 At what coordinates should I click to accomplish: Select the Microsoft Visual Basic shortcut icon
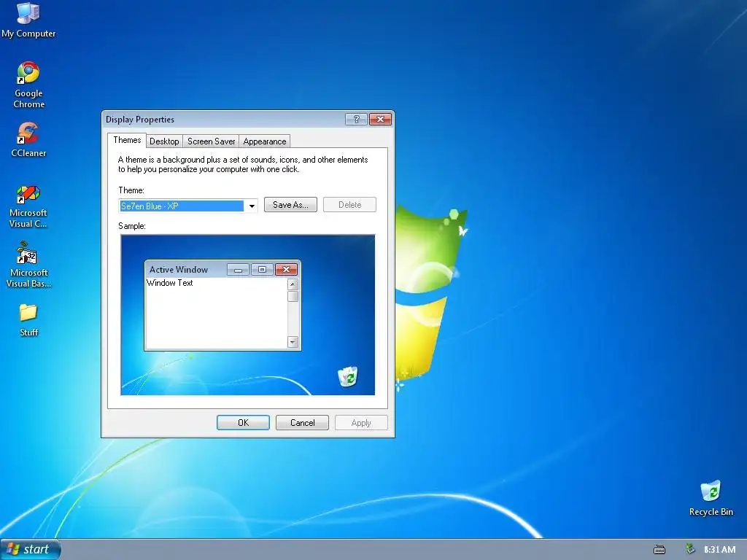pos(28,265)
